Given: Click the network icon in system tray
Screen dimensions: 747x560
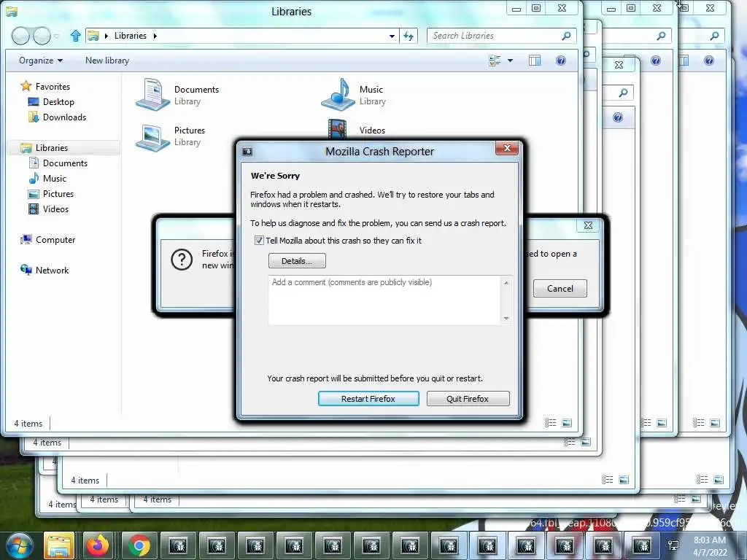Looking at the screenshot, I should coord(673,546).
